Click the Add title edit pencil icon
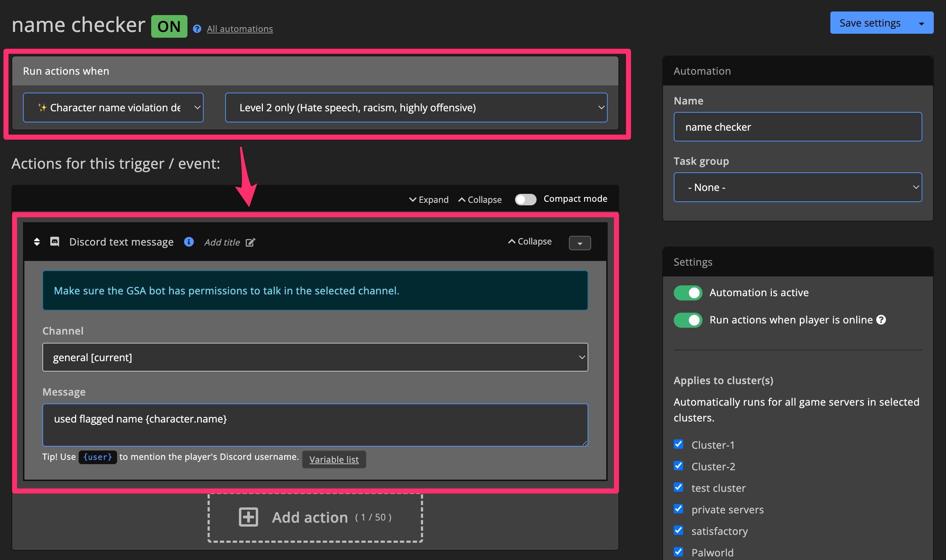 coord(250,242)
